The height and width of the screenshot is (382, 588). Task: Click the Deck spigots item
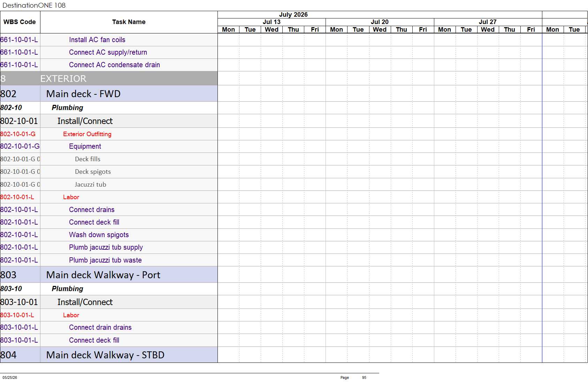(93, 172)
